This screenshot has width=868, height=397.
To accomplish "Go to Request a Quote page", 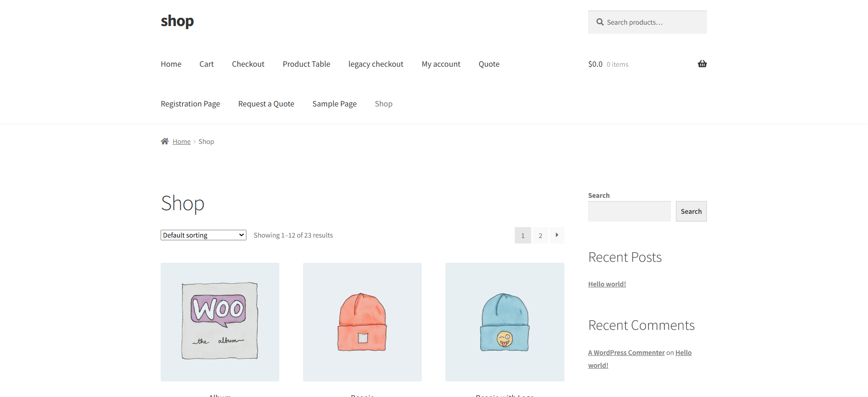I will [x=266, y=104].
